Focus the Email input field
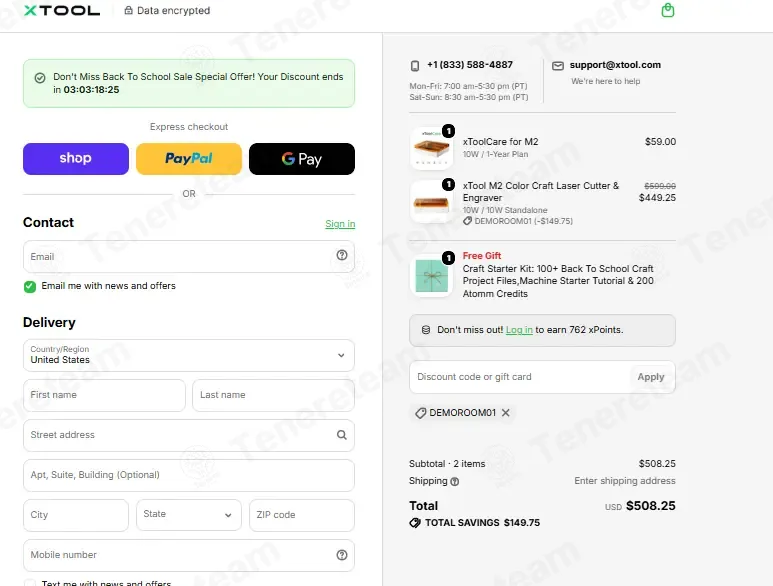This screenshot has height=586, width=773. coord(189,256)
